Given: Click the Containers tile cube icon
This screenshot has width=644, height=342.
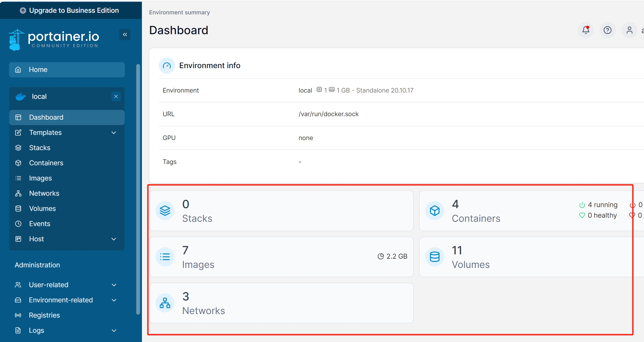Looking at the screenshot, I should pos(434,211).
